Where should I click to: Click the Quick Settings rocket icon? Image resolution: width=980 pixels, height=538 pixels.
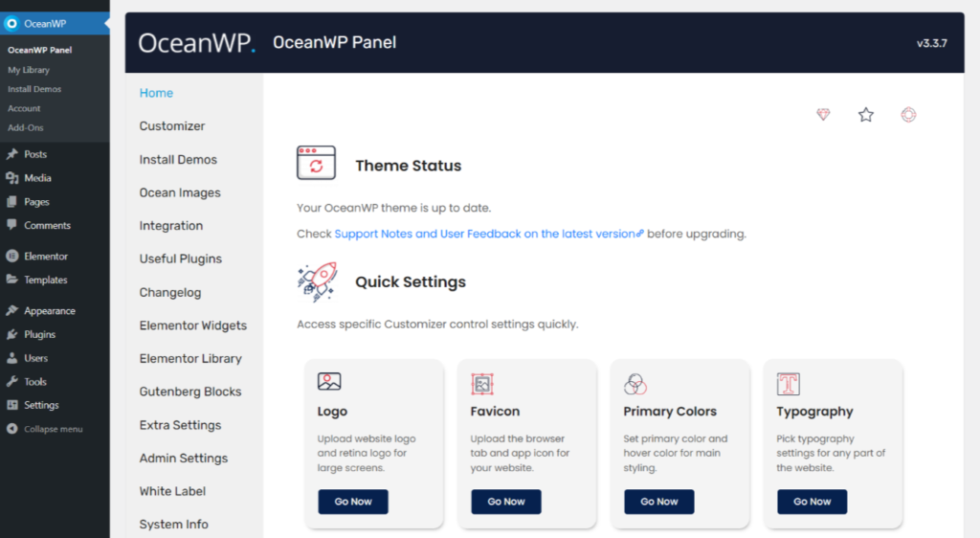(317, 280)
